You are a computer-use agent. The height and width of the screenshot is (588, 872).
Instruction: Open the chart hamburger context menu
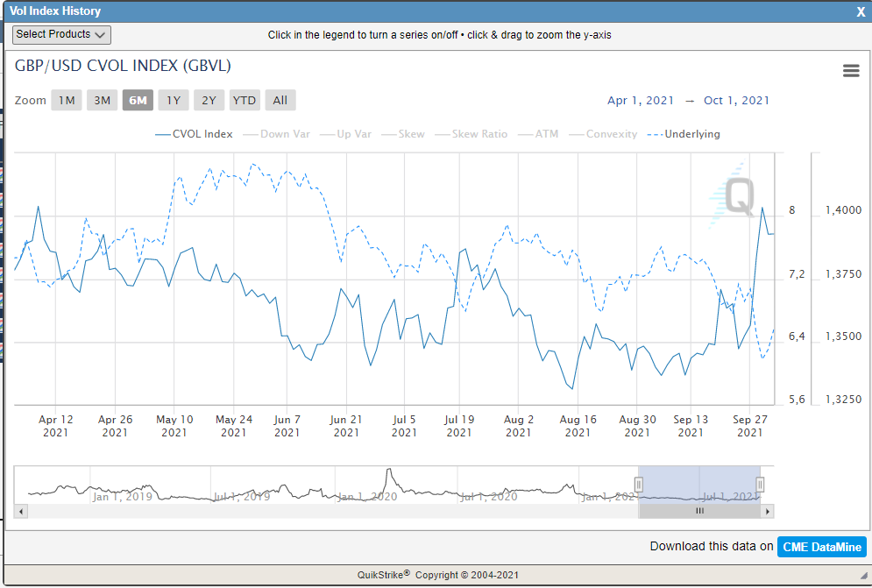pyautogui.click(x=850, y=71)
